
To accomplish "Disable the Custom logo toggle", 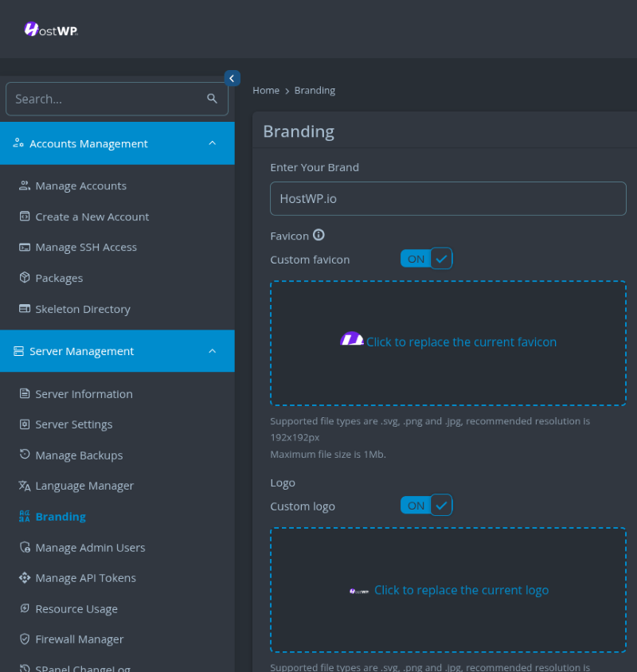I will [x=426, y=505].
